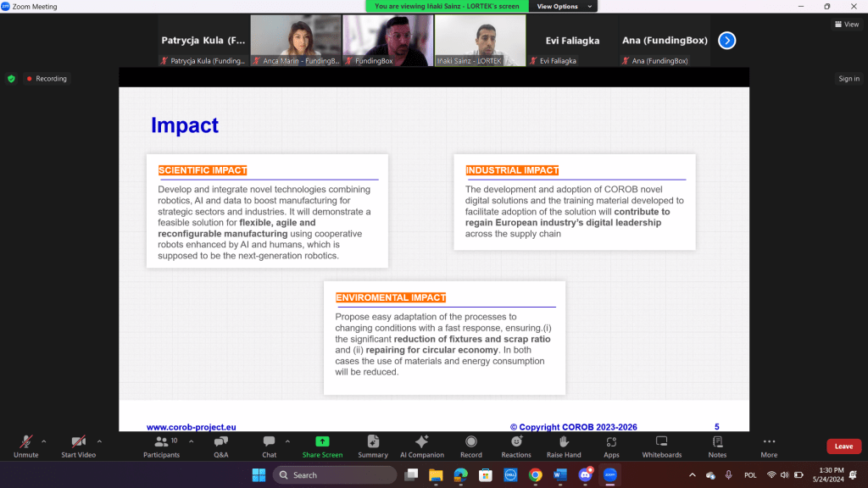This screenshot has height=488, width=868.
Task: Open the Participants panel
Action: point(160,446)
